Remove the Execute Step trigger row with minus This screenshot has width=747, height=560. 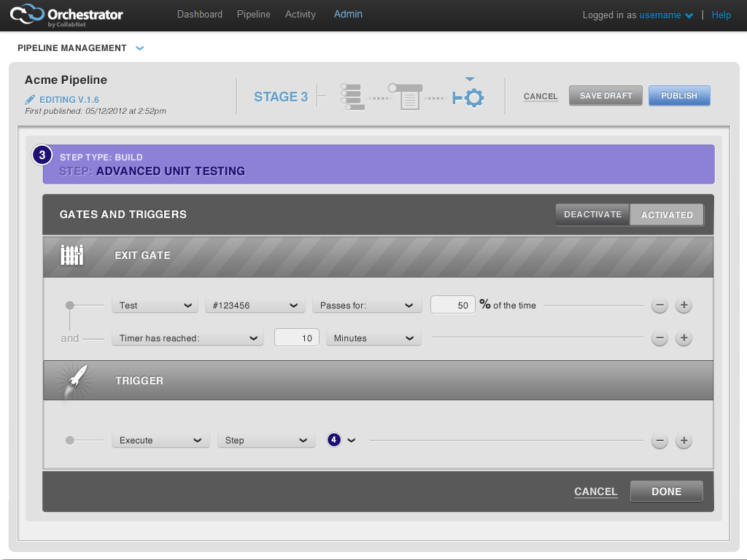point(659,440)
